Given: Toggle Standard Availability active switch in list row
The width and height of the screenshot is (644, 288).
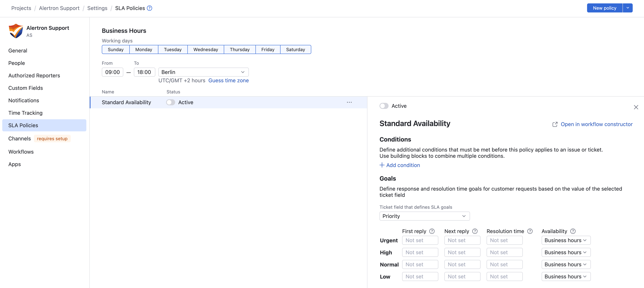Looking at the screenshot, I should point(170,102).
